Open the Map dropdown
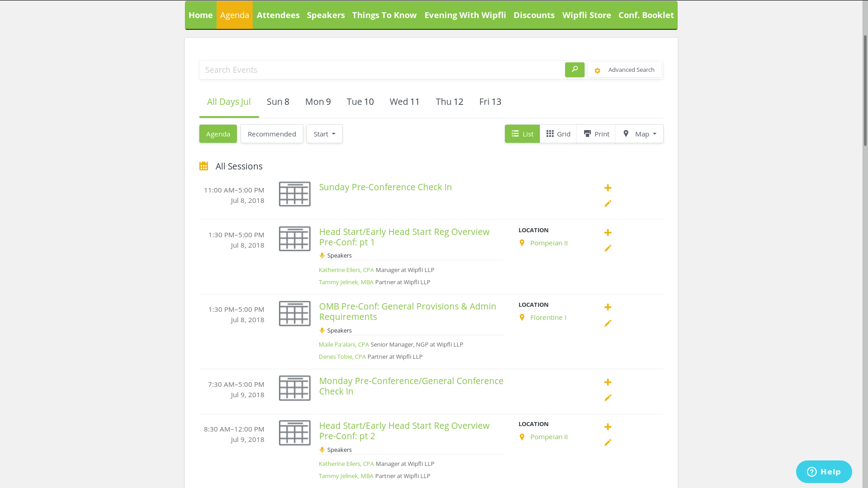 coord(639,134)
